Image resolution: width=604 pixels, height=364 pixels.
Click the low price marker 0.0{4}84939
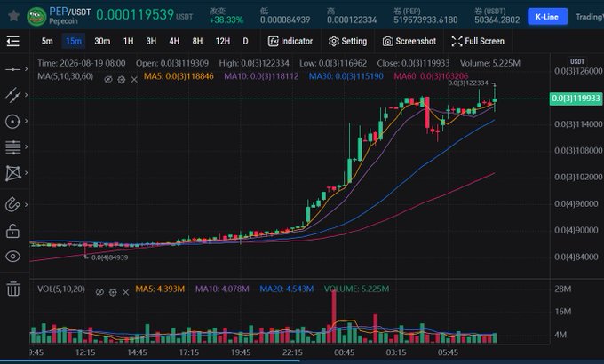pyautogui.click(x=109, y=257)
